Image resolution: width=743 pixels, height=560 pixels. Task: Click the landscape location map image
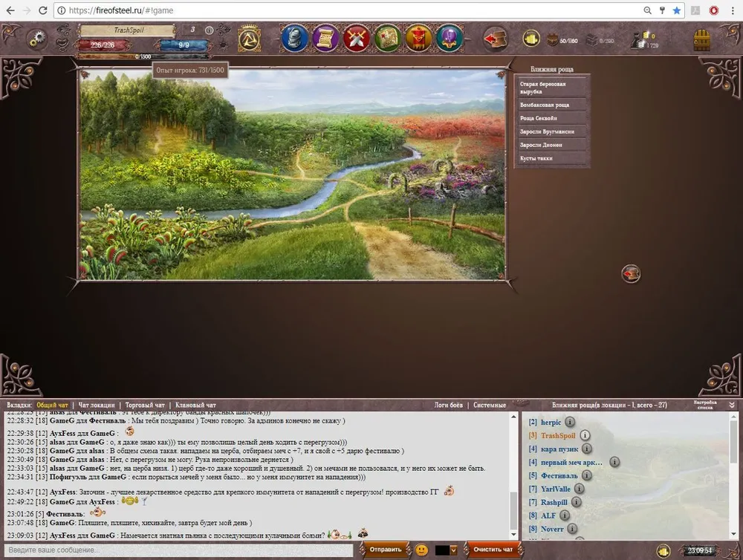(292, 175)
